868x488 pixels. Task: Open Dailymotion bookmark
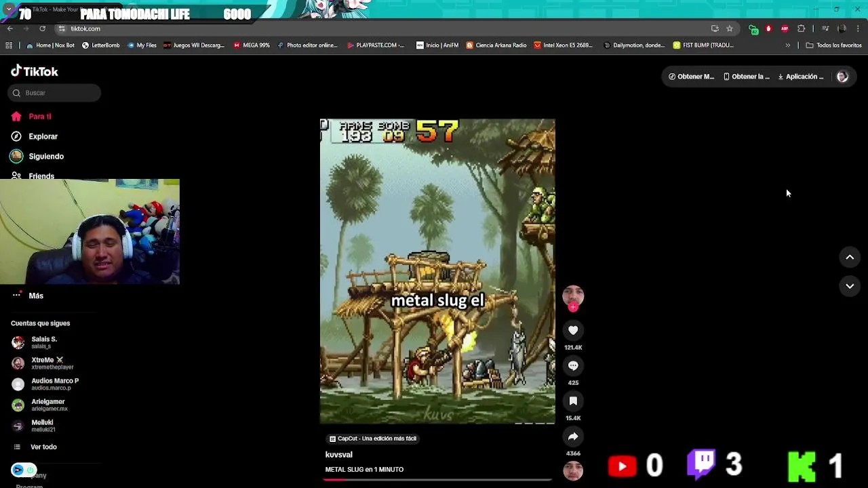click(634, 45)
